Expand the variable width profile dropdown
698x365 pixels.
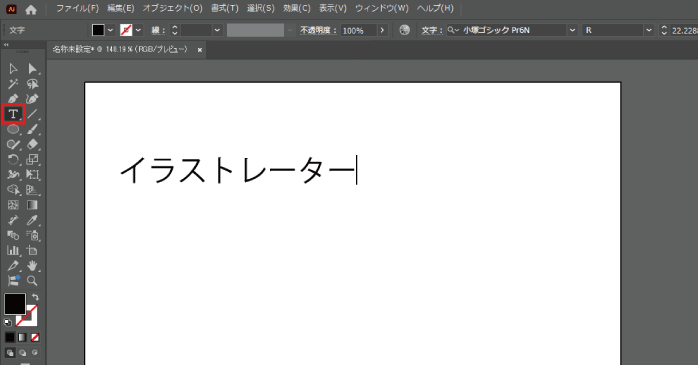[290, 30]
